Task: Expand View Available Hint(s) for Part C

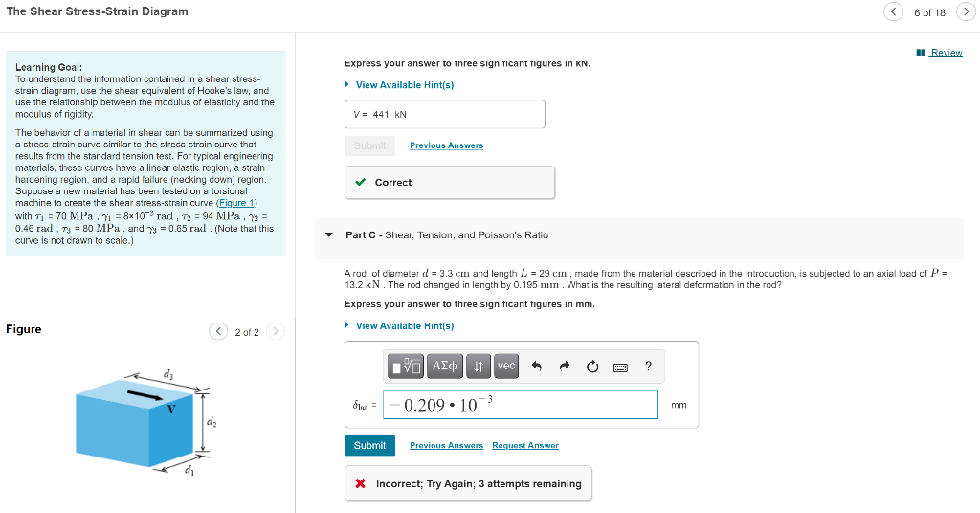Action: pos(399,325)
